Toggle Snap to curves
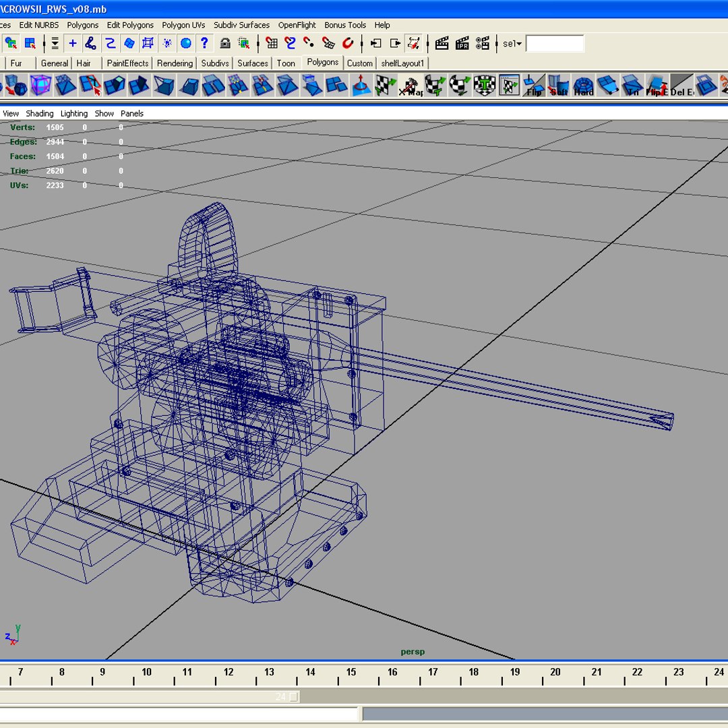Screen dimensions: 728x728 tap(291, 44)
